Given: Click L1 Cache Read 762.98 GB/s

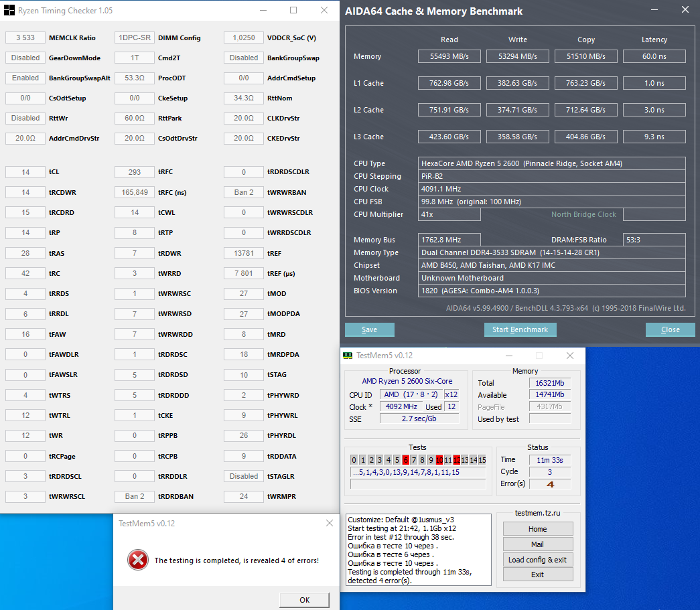Looking at the screenshot, I should pyautogui.click(x=449, y=83).
